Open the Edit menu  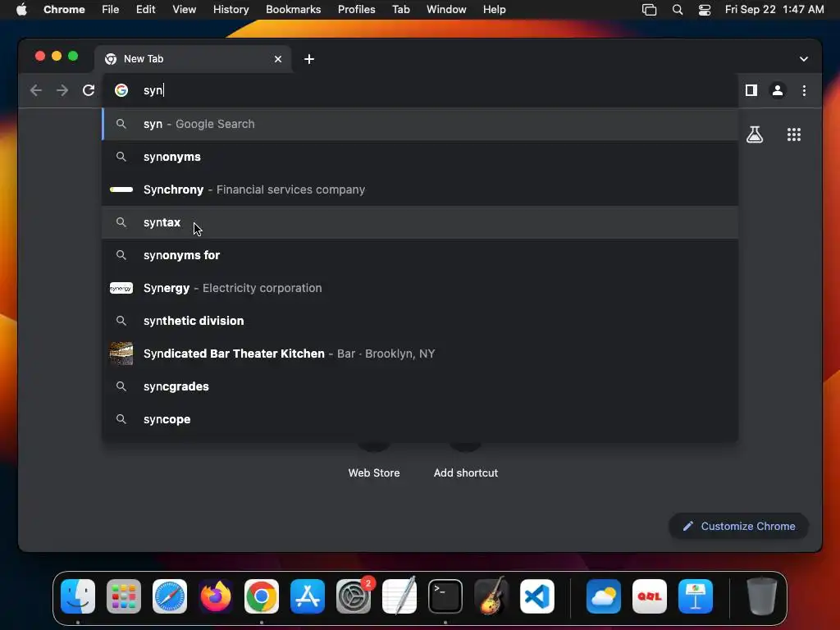146,10
